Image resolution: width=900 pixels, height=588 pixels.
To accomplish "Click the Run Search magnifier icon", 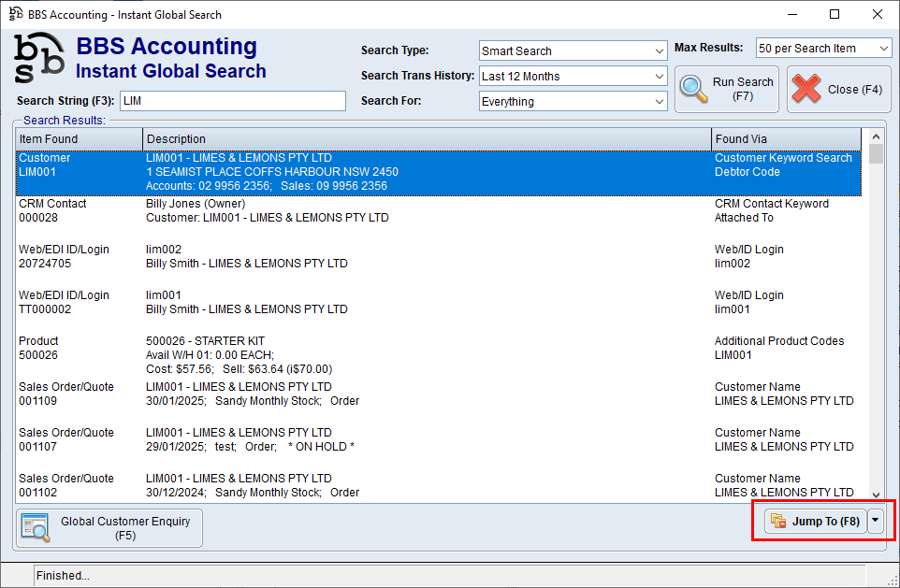I will [x=693, y=89].
